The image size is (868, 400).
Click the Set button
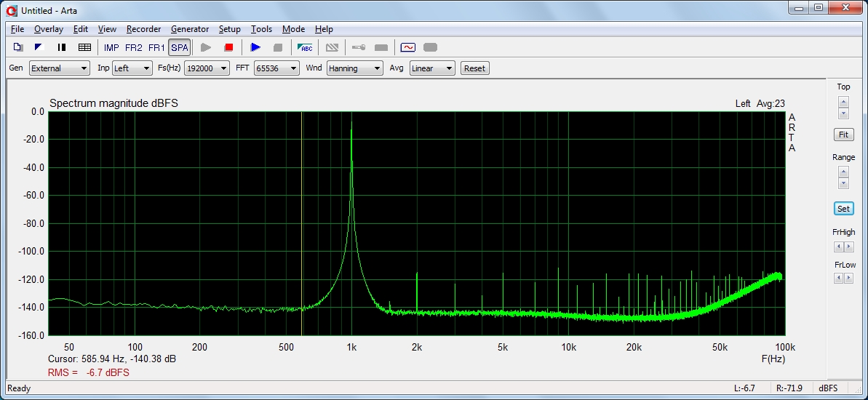click(x=843, y=209)
